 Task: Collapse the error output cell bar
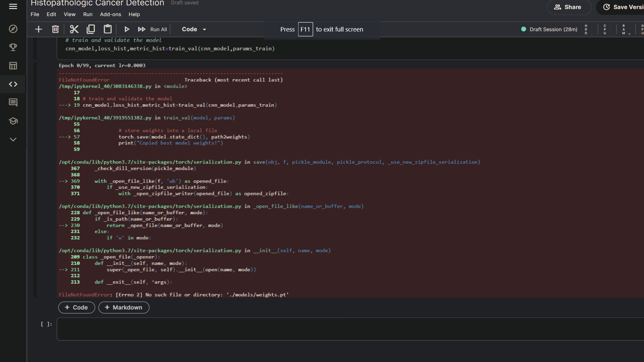click(x=35, y=179)
